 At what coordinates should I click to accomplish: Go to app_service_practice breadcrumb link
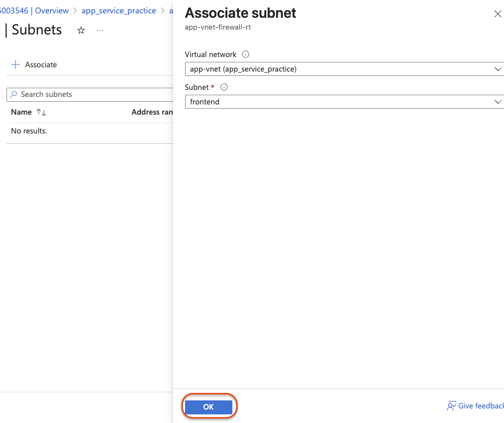tap(119, 11)
